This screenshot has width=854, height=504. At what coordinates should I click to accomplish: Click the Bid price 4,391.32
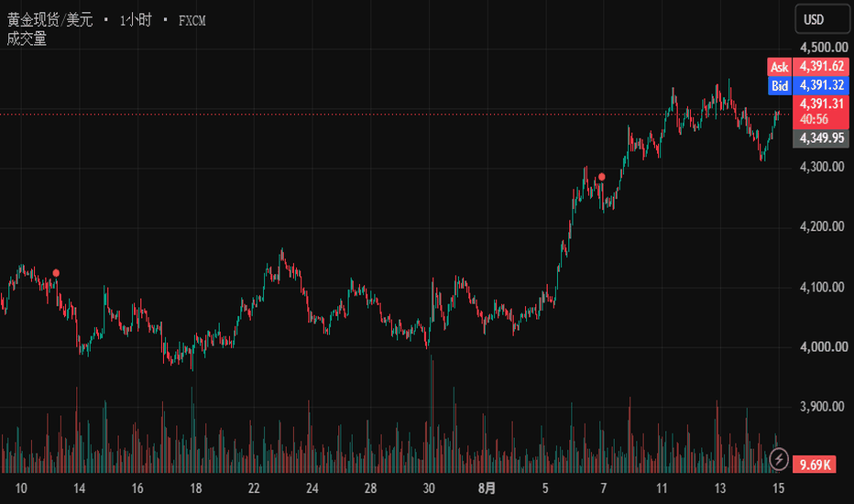821,85
